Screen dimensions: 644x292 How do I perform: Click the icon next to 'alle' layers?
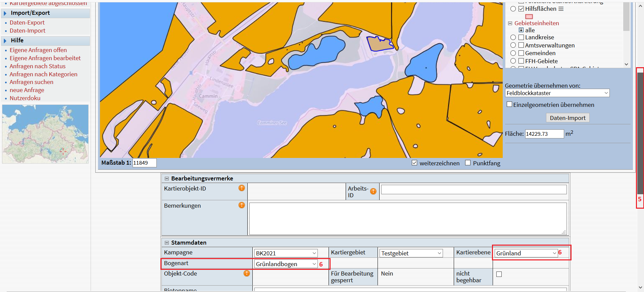521,30
